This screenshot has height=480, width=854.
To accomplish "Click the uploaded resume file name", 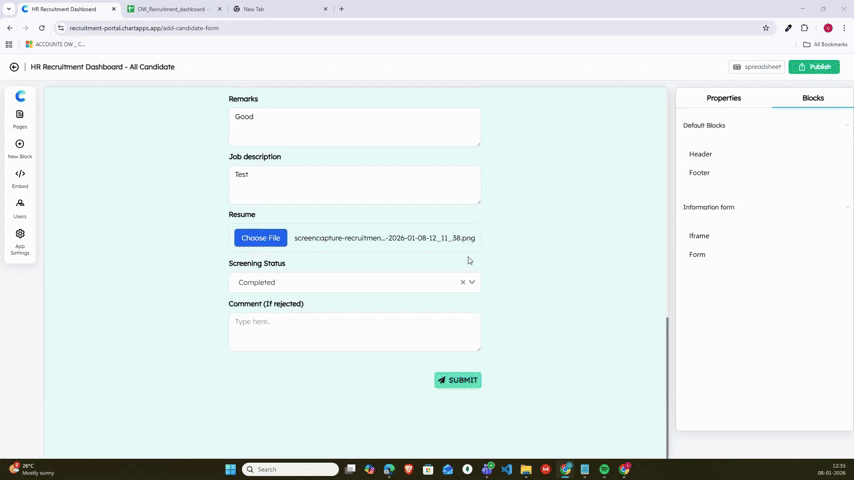I will [x=385, y=238].
